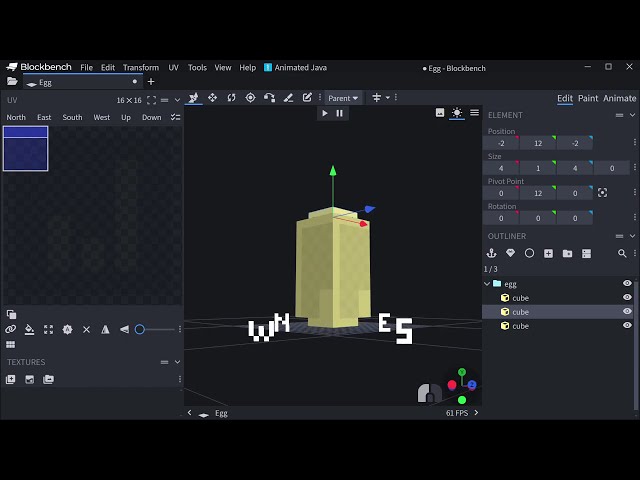Open the View menu
Screen dimensions: 640x480
pos(223,68)
